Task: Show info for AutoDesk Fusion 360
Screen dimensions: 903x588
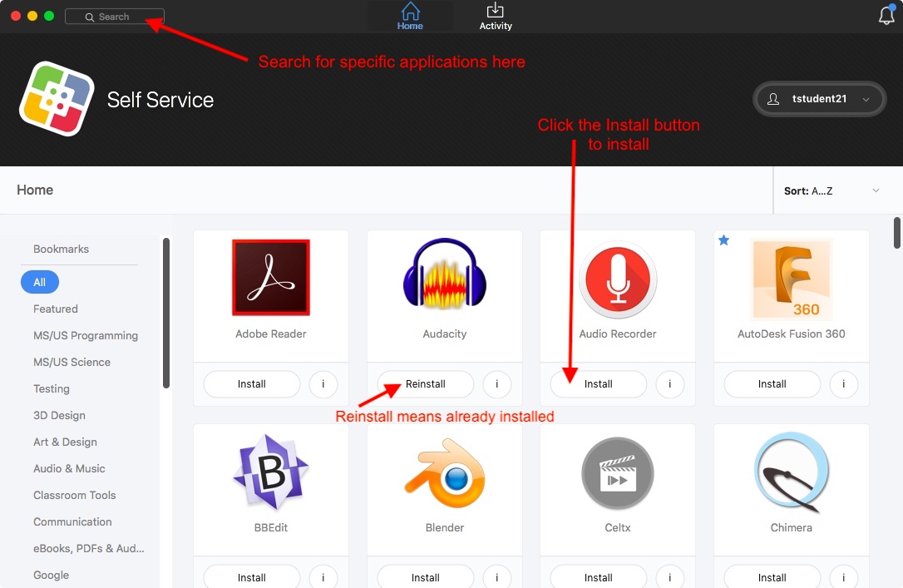Action: [x=844, y=384]
